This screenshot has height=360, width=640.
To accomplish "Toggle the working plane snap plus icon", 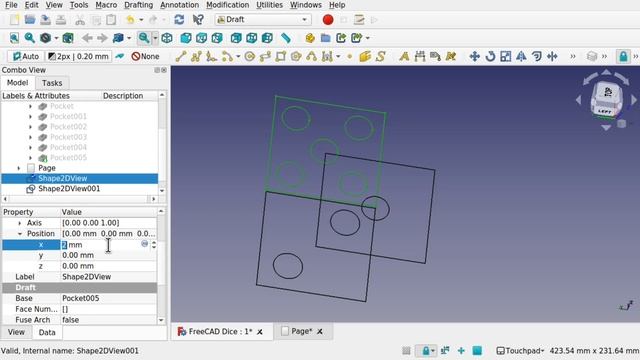I will tap(461, 351).
